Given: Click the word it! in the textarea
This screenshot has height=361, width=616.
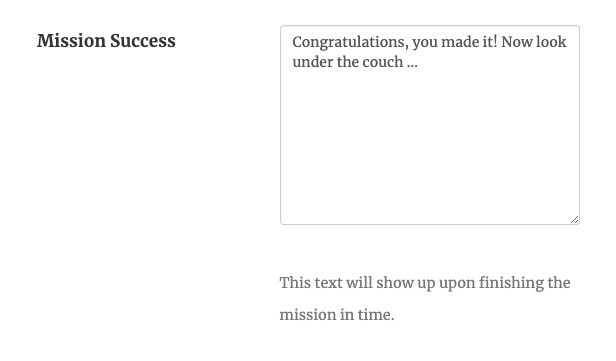Looking at the screenshot, I should tap(488, 42).
